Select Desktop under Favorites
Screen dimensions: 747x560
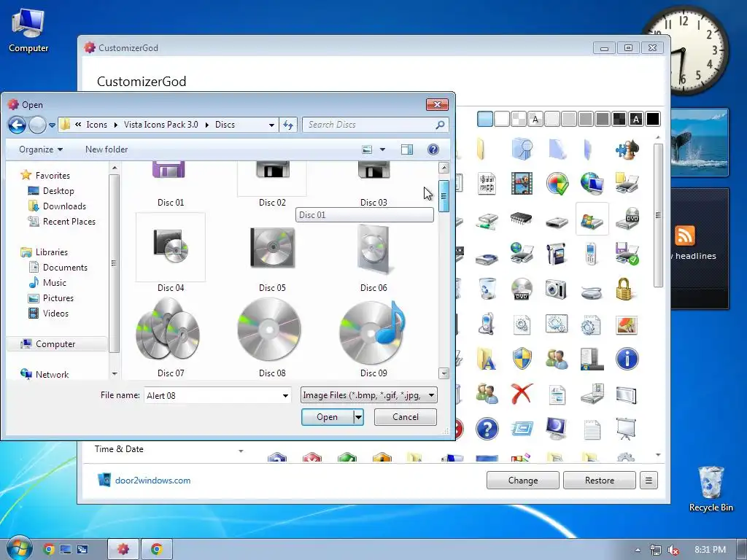pos(58,191)
